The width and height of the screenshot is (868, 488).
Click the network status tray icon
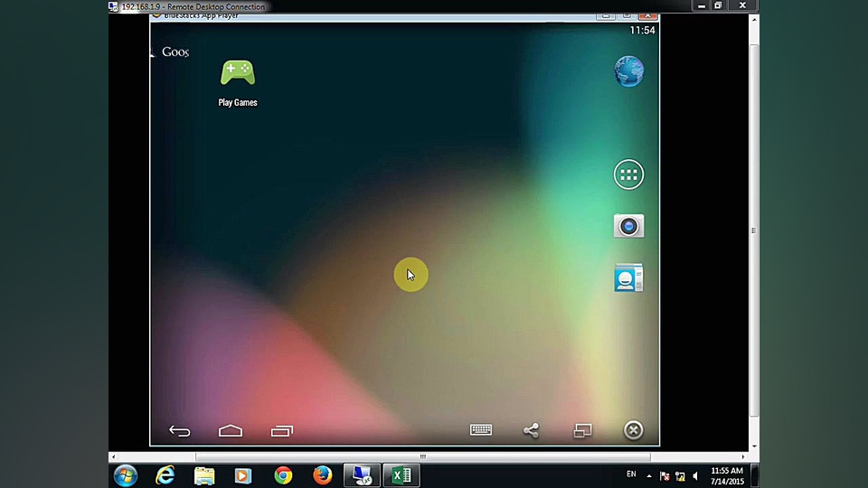click(x=680, y=476)
